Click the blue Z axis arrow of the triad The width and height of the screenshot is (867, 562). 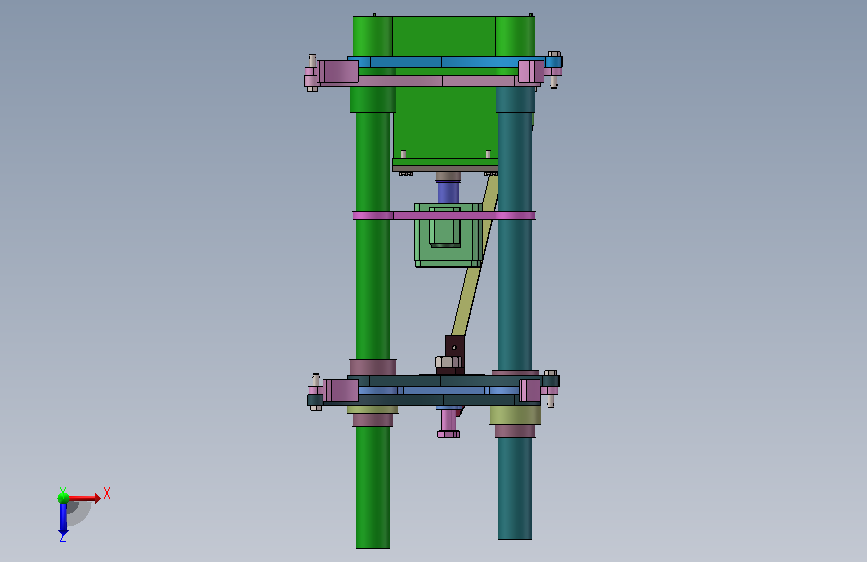pos(63,520)
